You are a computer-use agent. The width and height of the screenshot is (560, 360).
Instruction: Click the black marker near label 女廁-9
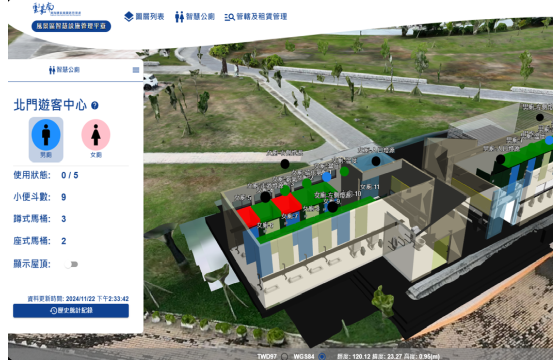click(333, 207)
